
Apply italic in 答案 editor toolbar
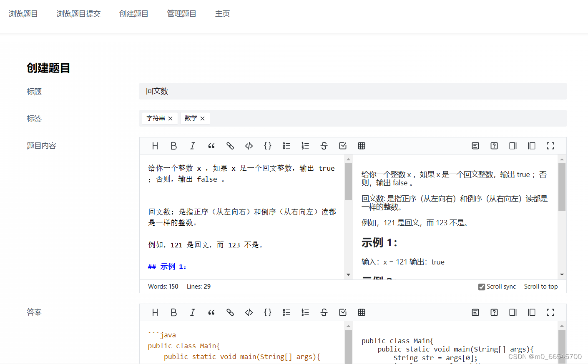(193, 312)
